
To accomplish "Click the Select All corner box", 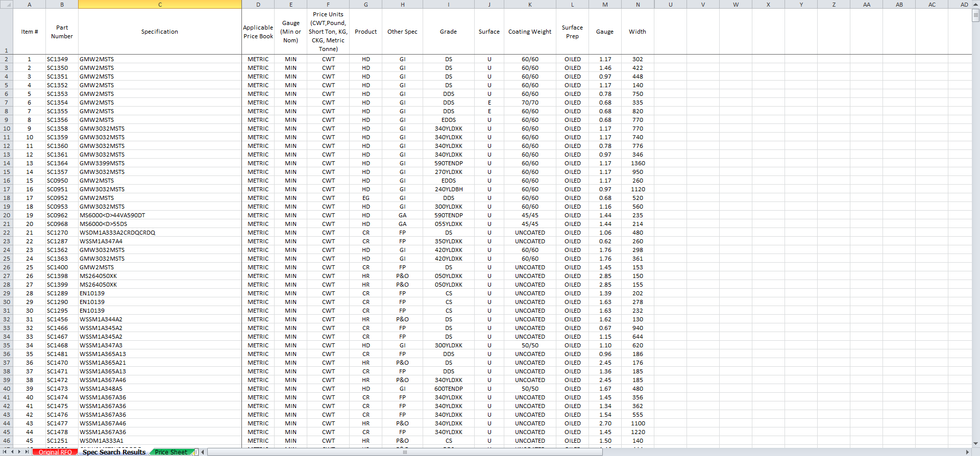I will (x=7, y=5).
